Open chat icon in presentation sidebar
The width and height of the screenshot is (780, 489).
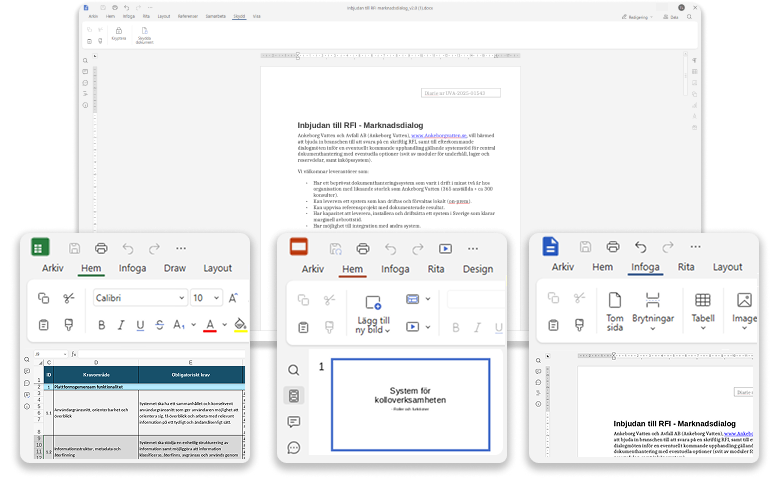click(293, 448)
